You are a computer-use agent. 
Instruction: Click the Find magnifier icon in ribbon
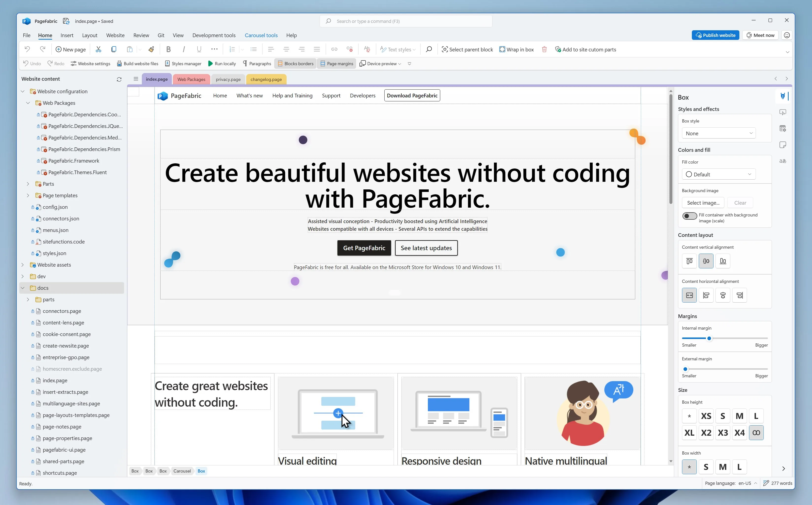point(429,49)
